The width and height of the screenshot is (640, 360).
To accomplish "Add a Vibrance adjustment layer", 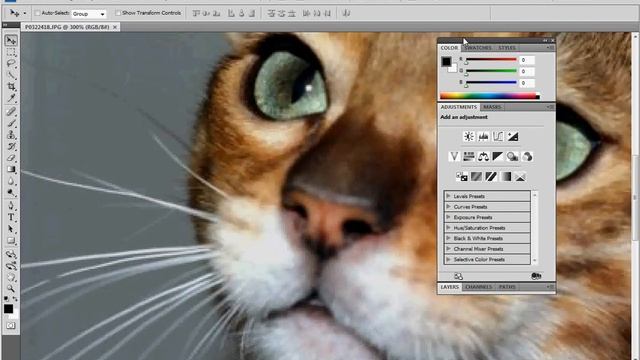I will tap(454, 156).
